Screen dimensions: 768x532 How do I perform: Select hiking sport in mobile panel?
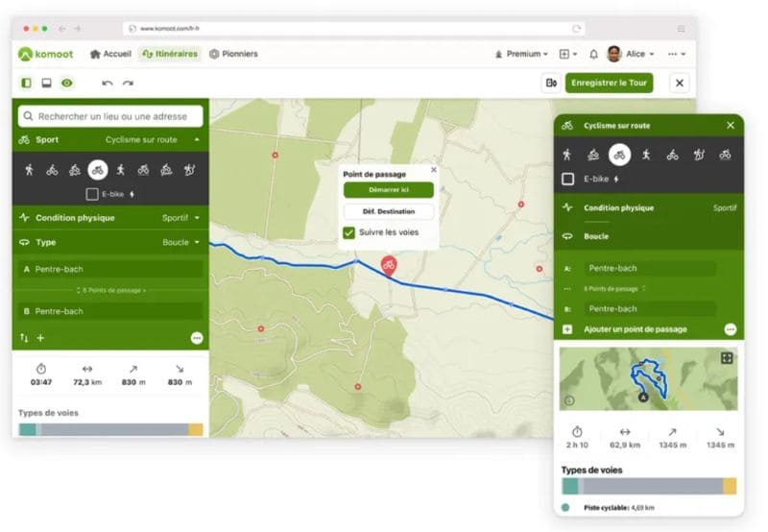567,155
